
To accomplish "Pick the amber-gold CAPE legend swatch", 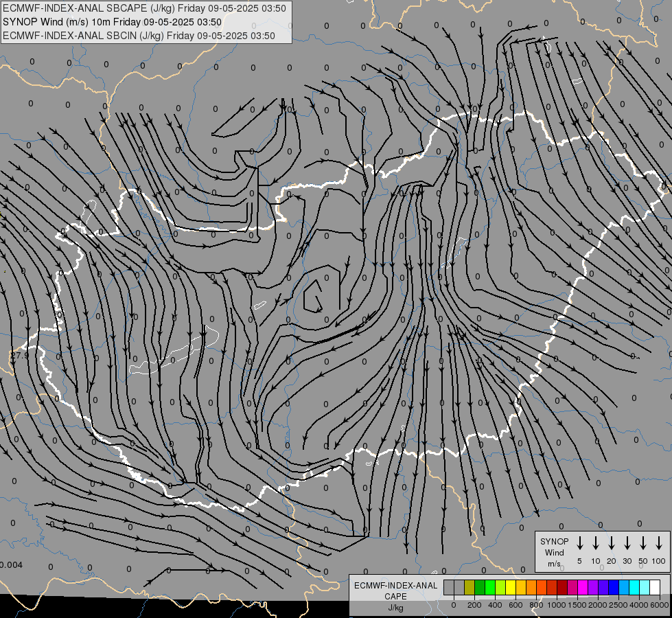I will click(521, 588).
